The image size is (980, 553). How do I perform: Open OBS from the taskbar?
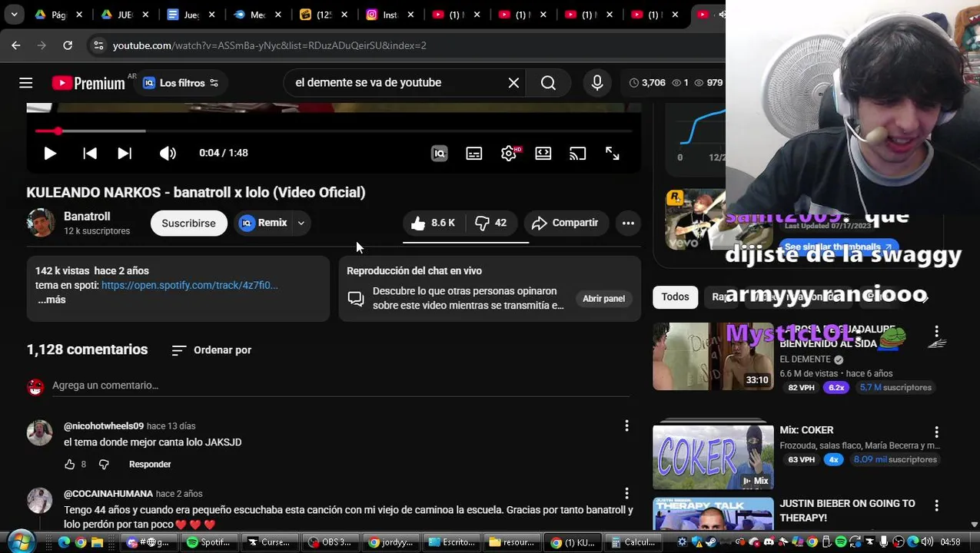pos(330,542)
